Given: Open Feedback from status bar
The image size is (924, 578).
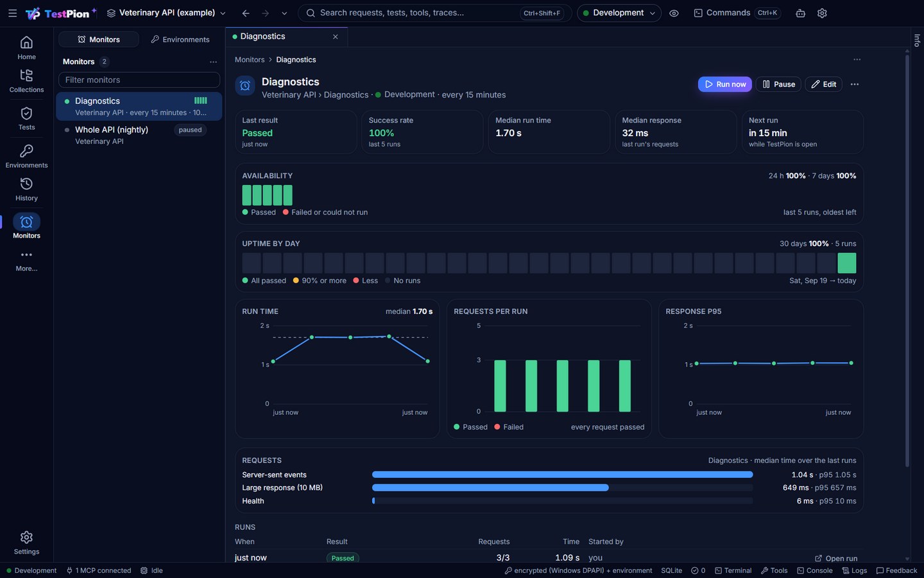Looking at the screenshot, I should 896,570.
